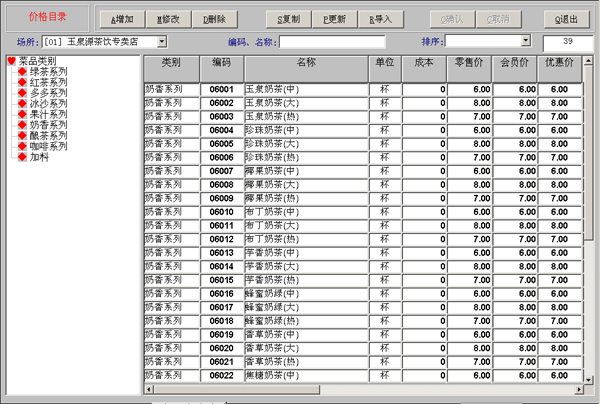Click the table's vertical scrollbar up arrow
600x404 pixels.
coord(588,61)
